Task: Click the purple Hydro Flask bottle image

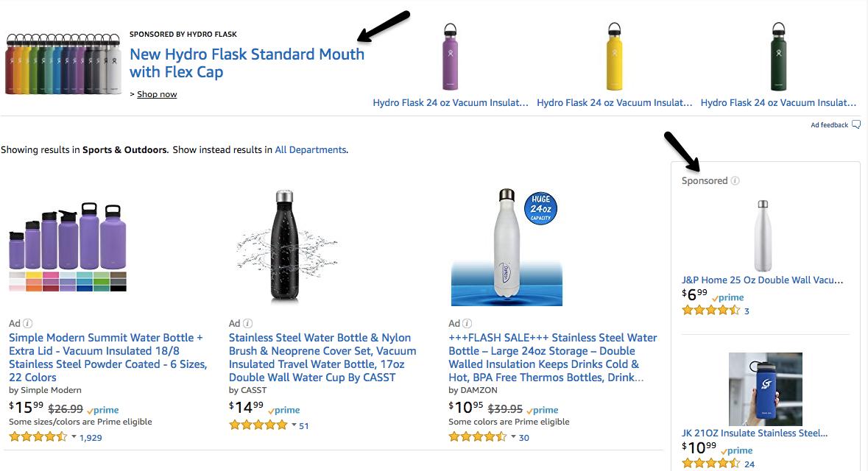Action: pyautogui.click(x=449, y=57)
